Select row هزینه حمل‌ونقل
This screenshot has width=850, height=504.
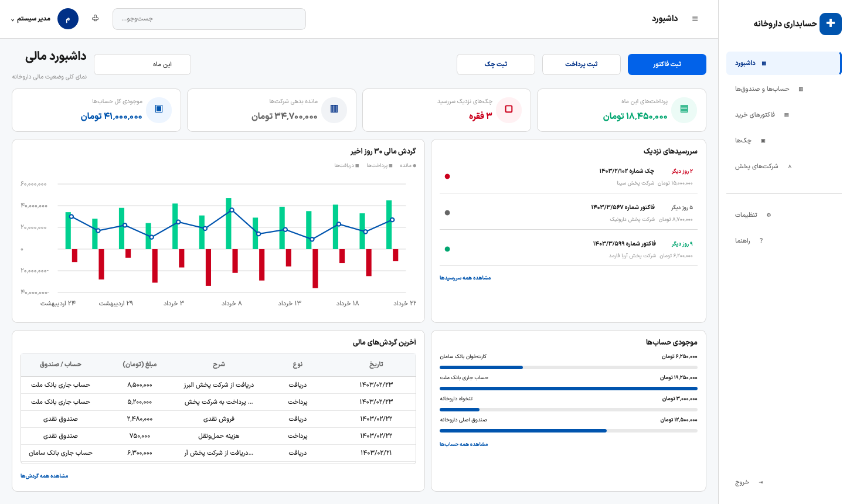pos(219,436)
